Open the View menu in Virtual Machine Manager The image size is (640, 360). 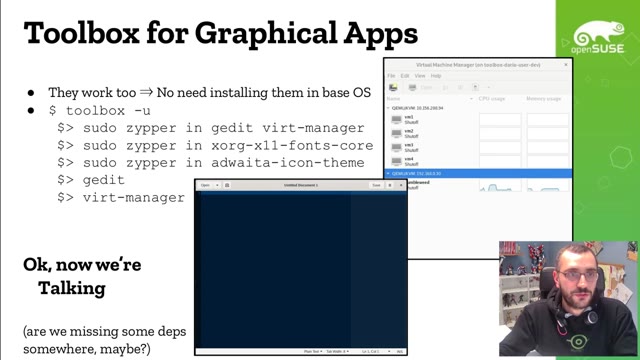(420, 76)
